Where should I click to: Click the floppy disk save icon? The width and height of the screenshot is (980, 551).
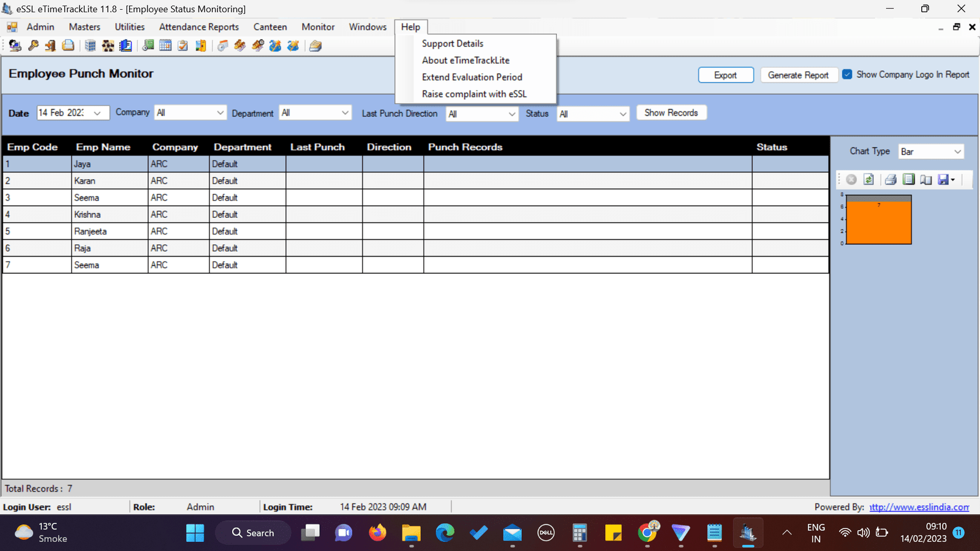point(943,179)
